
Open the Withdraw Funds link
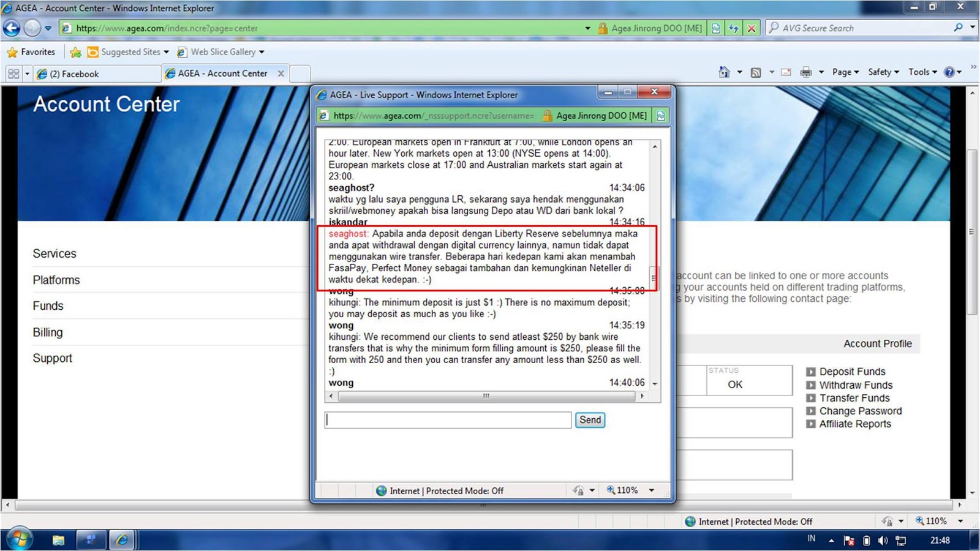(856, 385)
